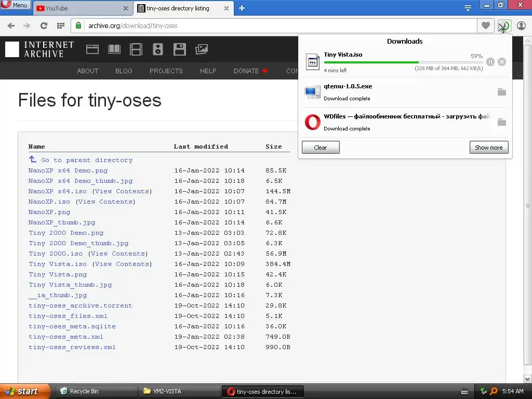Screen dimensions: 532x399
Task: Open ABOUT in the navigation bar
Action: (x=87, y=71)
